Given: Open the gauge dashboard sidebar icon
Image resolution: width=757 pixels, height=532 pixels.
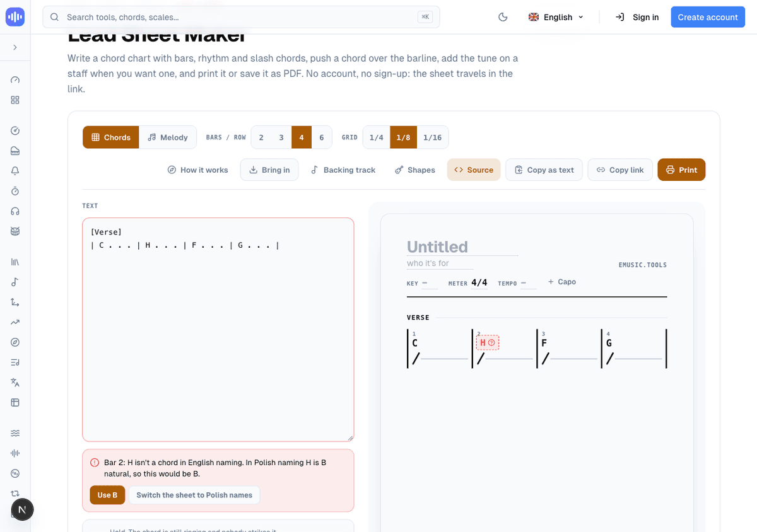Looking at the screenshot, I should coord(15,80).
